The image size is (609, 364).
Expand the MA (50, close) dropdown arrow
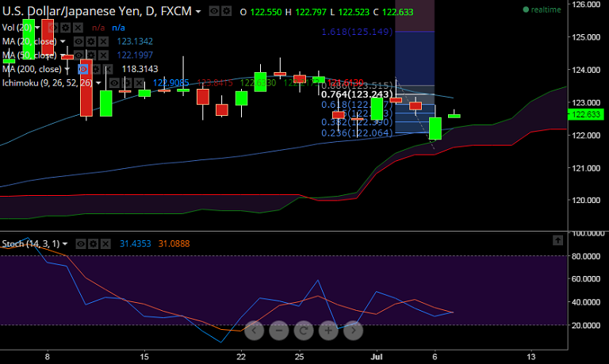[x=63, y=56]
